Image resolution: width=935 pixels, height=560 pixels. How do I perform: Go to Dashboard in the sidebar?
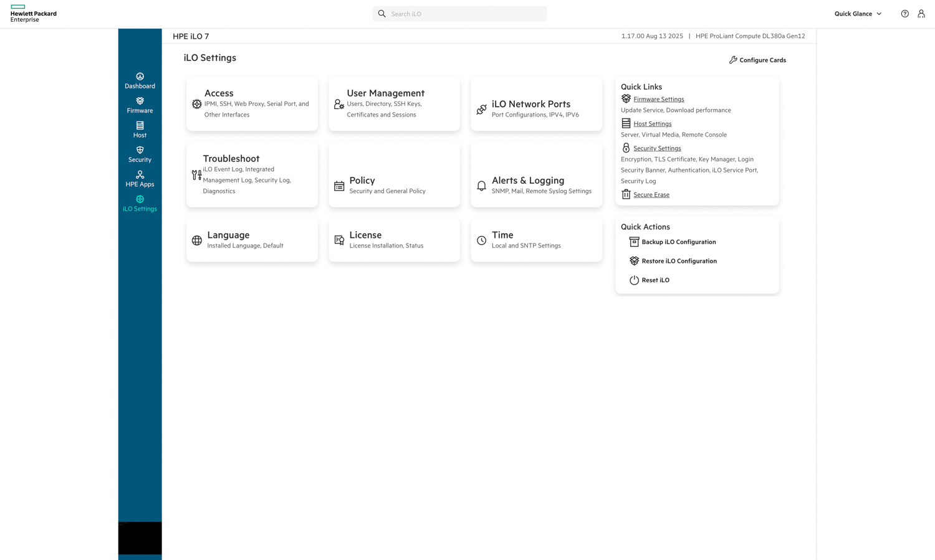pyautogui.click(x=140, y=81)
